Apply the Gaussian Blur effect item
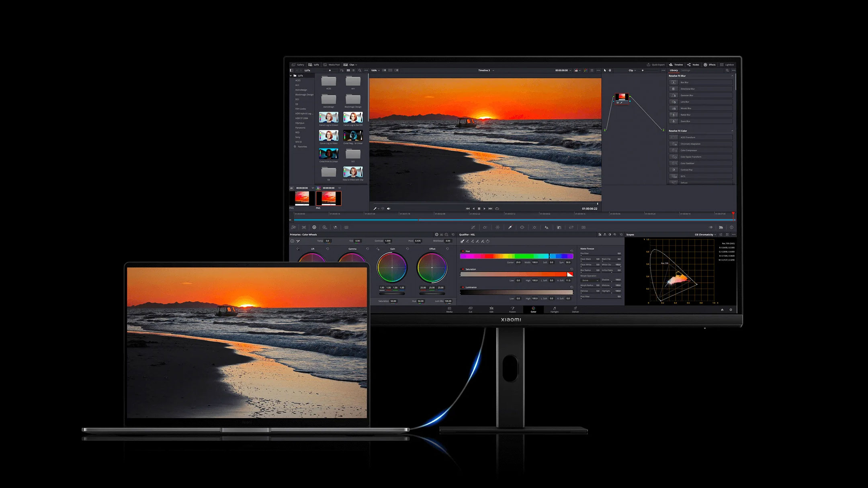 point(700,96)
